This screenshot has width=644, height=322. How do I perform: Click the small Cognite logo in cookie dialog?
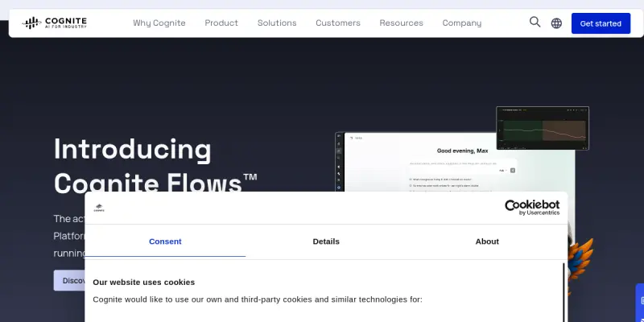pos(99,208)
